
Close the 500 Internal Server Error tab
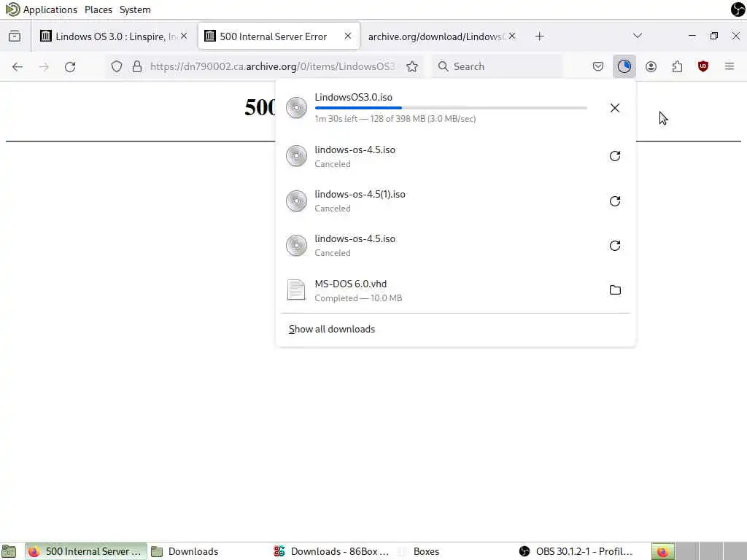point(348,36)
